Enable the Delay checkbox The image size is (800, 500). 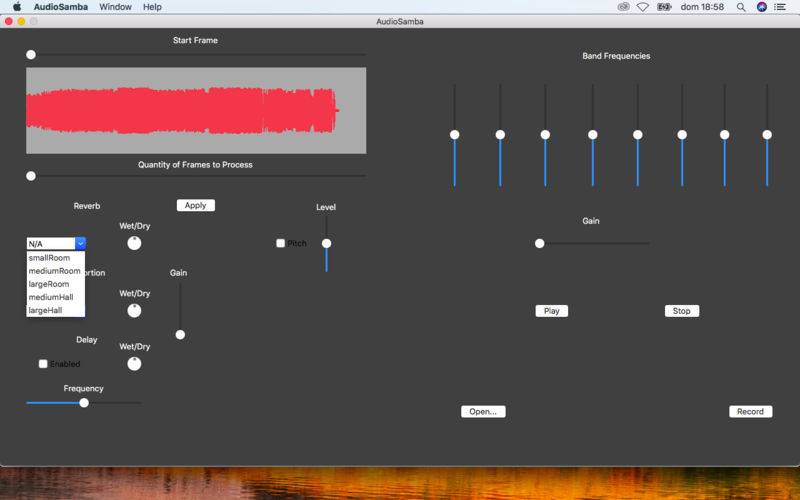point(43,364)
